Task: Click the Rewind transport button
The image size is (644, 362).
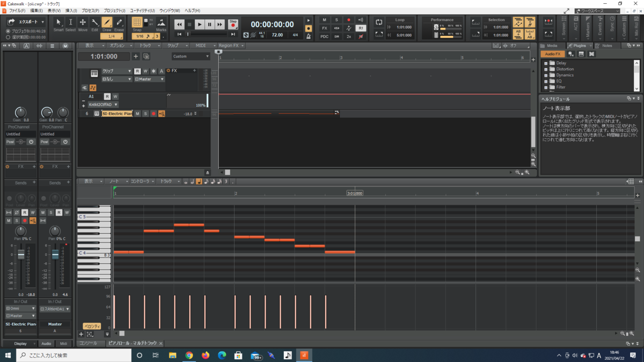Action: (179, 24)
